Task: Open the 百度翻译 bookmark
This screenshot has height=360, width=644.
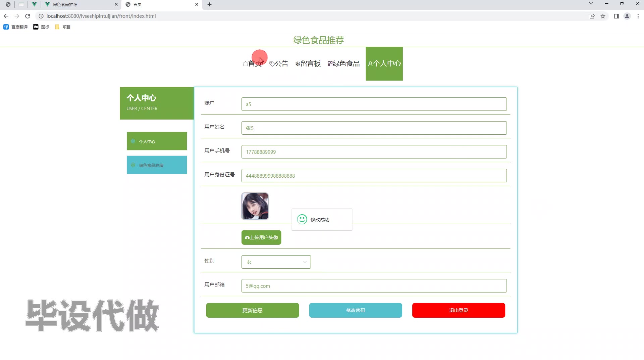Action: pos(15,27)
